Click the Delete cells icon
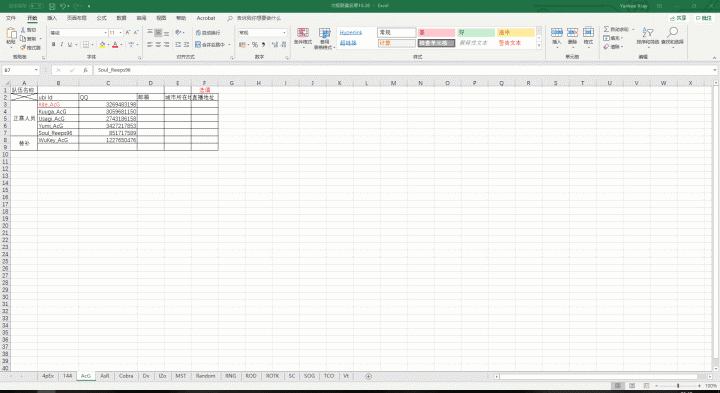The height and width of the screenshot is (393, 720). pyautogui.click(x=572, y=32)
